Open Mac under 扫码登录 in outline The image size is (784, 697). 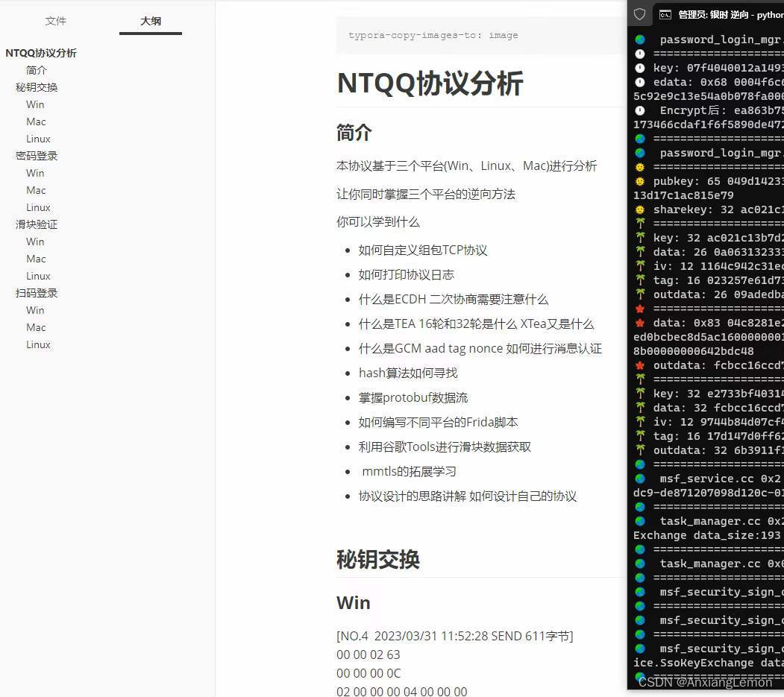[x=36, y=327]
